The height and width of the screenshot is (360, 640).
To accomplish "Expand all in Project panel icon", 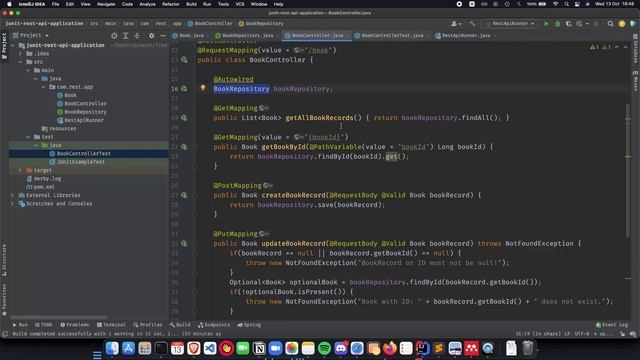I will (x=126, y=36).
